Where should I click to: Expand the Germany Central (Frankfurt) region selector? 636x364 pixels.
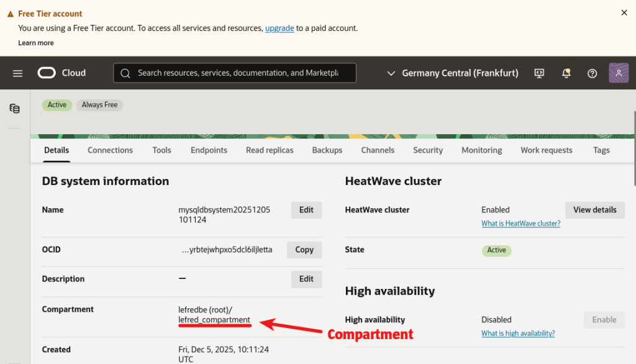click(x=452, y=73)
